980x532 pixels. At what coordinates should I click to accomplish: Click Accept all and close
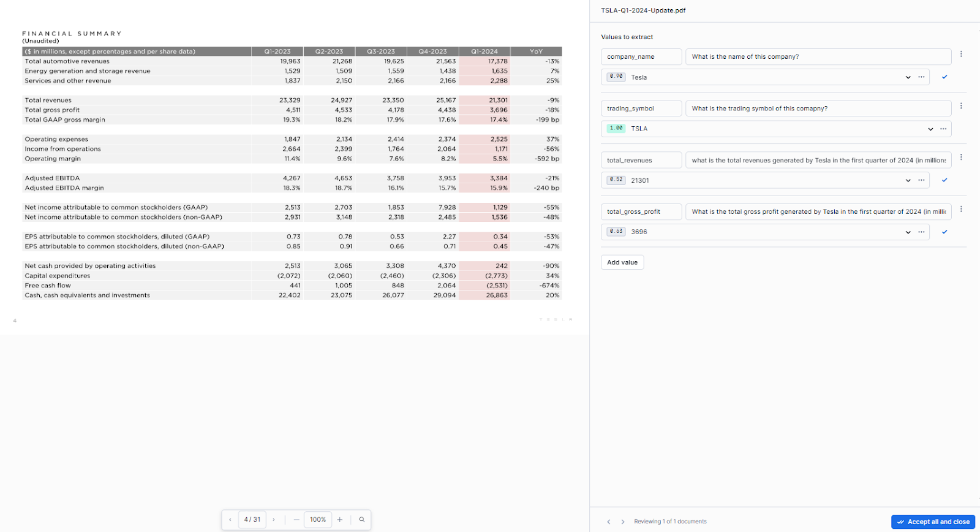coord(933,522)
